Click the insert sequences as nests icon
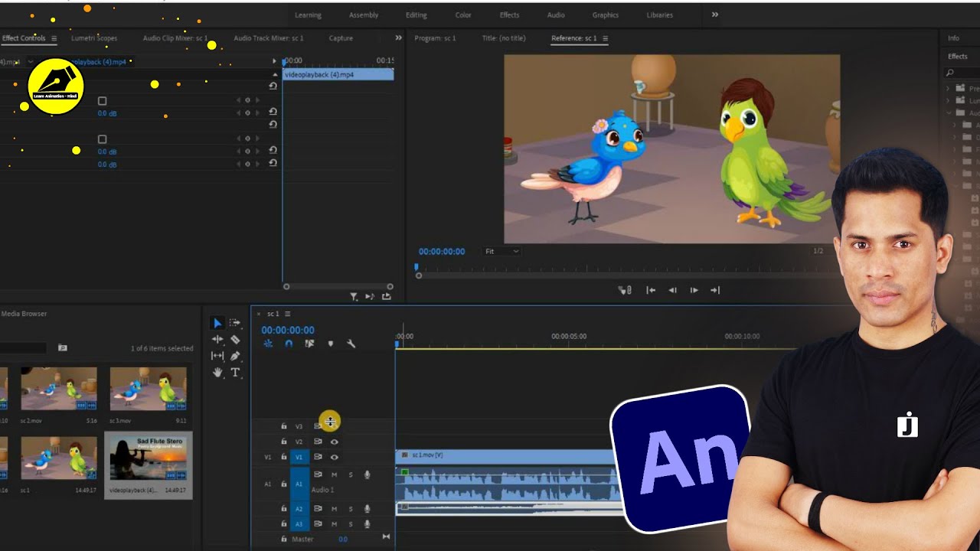This screenshot has height=551, width=980. pos(268,344)
